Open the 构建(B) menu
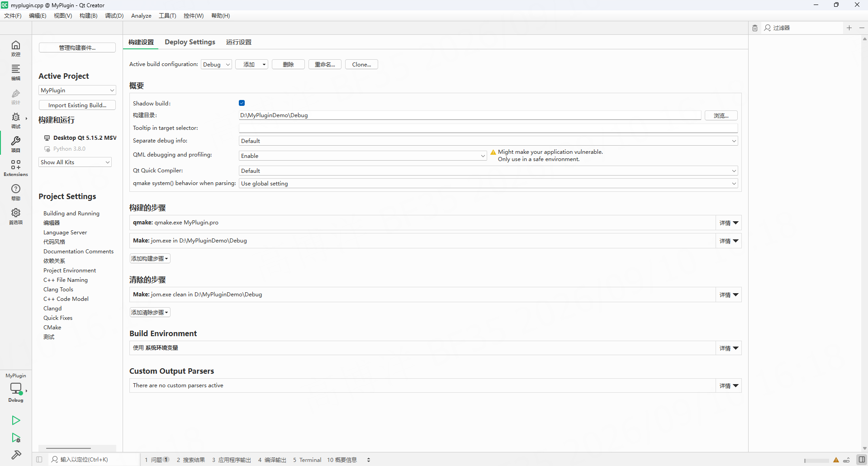The height and width of the screenshot is (466, 868). tap(88, 16)
